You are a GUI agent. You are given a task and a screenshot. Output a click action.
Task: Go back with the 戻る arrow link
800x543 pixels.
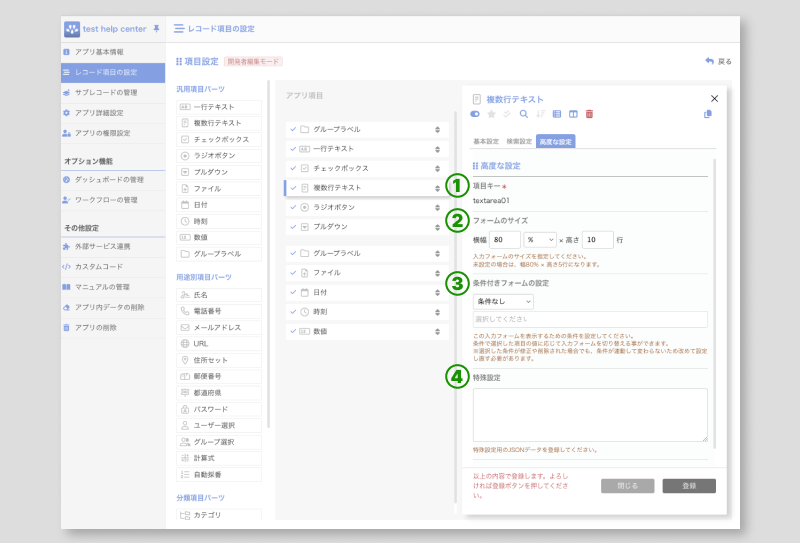718,61
